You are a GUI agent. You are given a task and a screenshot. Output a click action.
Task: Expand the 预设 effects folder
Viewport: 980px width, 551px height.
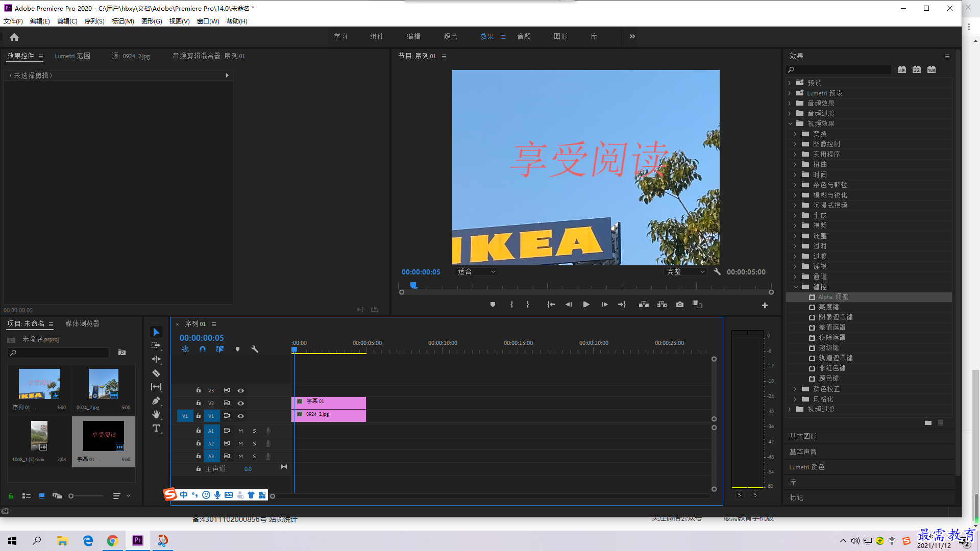tap(790, 83)
